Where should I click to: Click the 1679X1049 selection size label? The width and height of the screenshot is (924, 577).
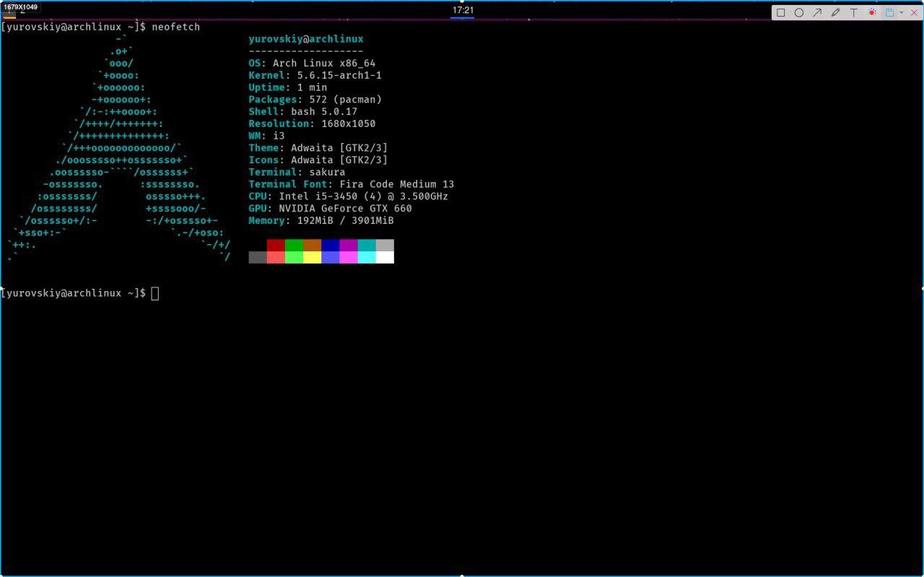(20, 6)
